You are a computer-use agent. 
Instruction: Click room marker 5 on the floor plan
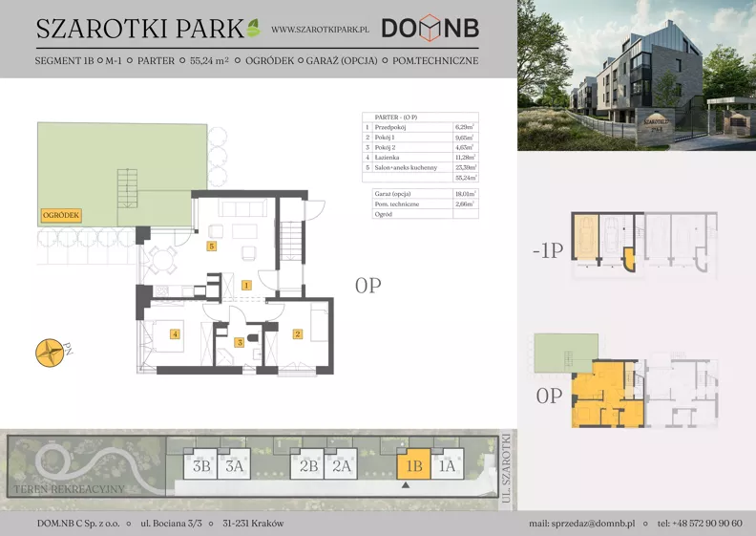coord(211,247)
